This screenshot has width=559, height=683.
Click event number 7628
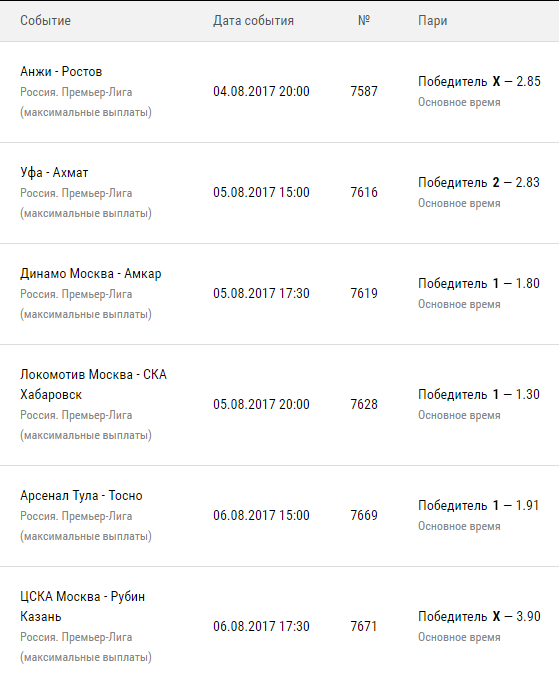pyautogui.click(x=364, y=404)
